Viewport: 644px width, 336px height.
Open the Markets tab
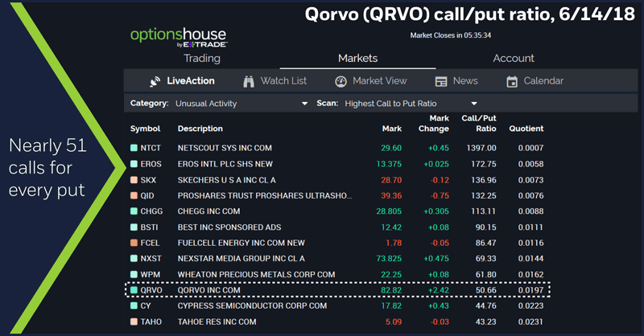click(357, 59)
